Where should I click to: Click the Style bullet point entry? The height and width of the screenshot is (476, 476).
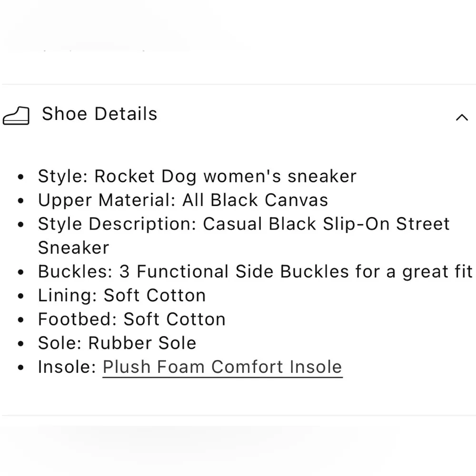197,176
